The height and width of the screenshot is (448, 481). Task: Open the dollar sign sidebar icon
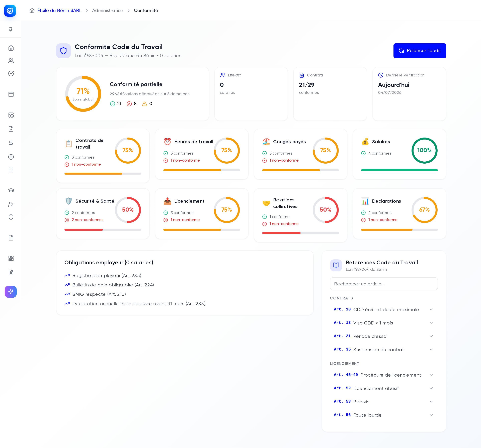11,143
